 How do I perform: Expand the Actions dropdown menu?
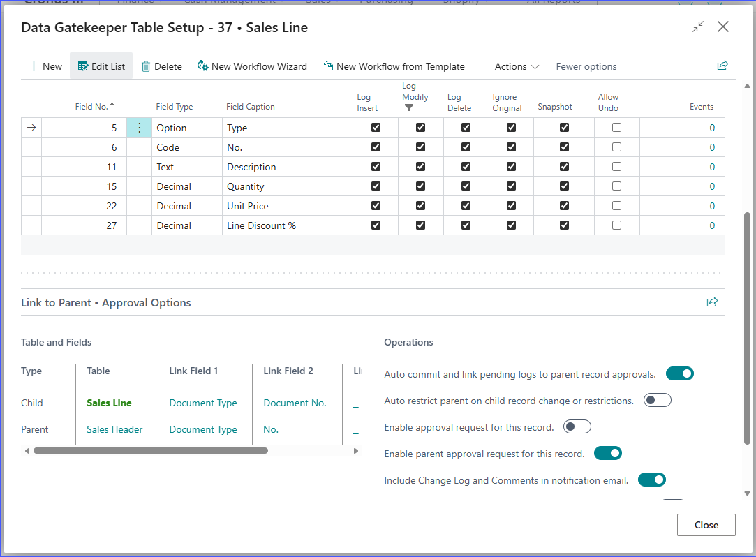(517, 66)
